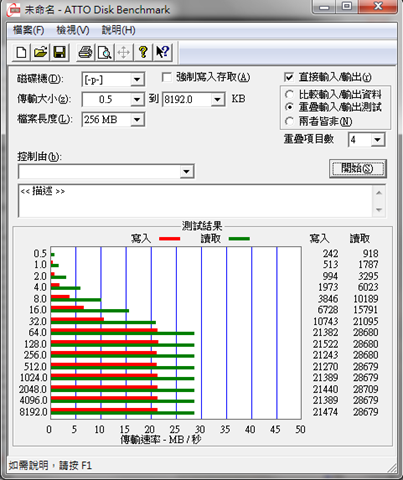
Task: Open the 控制由 controller dropdown
Action: pyautogui.click(x=186, y=171)
